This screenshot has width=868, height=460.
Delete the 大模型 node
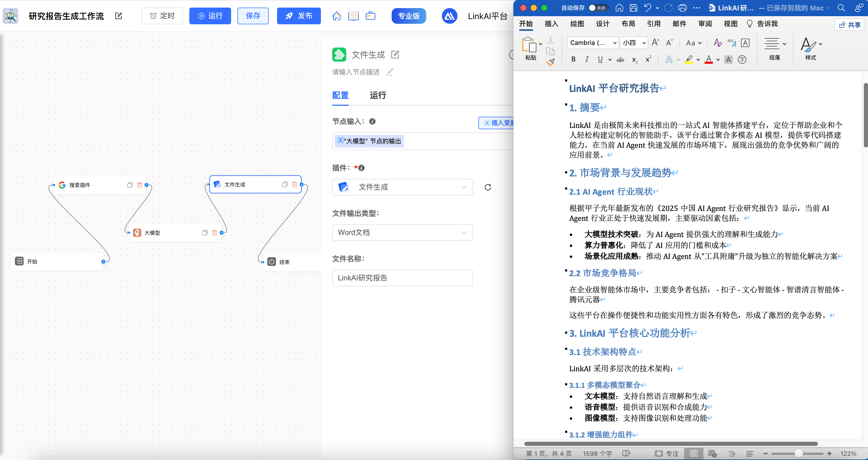click(215, 233)
